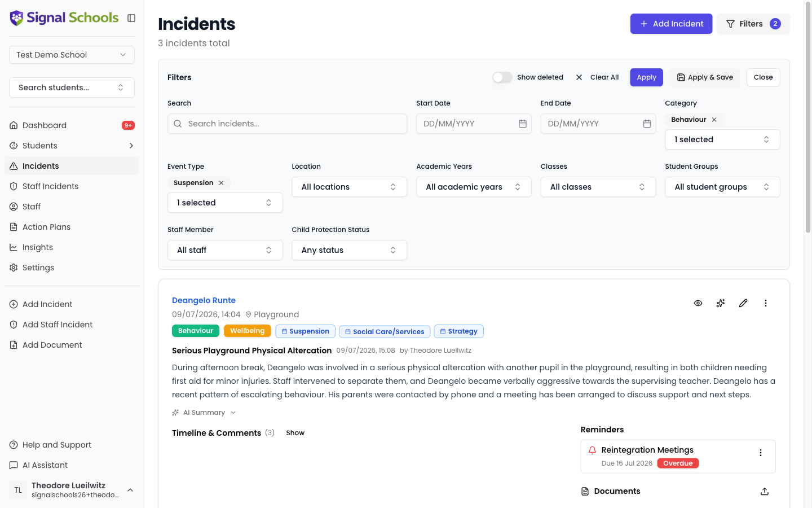This screenshot has height=508, width=812.
Task: Close the filters panel
Action: (764, 77)
